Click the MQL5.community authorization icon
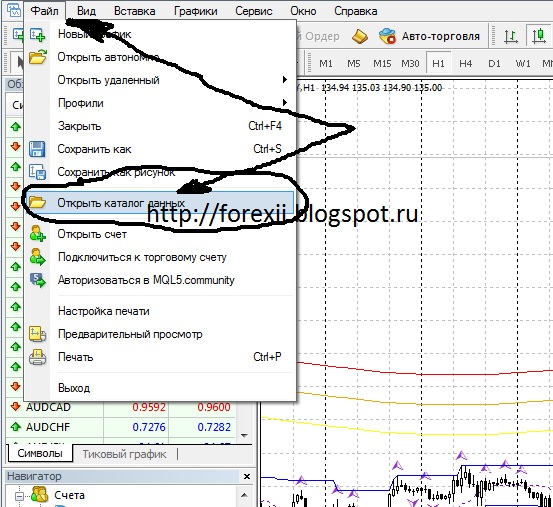This screenshot has height=507, width=553. point(37,280)
